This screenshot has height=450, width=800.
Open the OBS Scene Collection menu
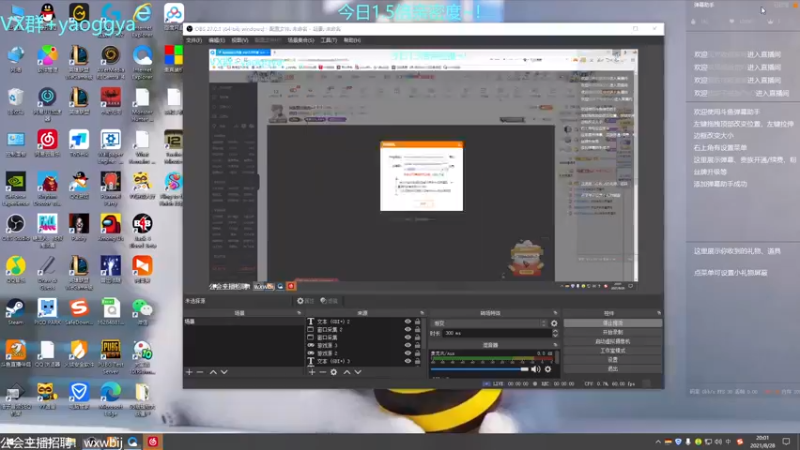301,40
